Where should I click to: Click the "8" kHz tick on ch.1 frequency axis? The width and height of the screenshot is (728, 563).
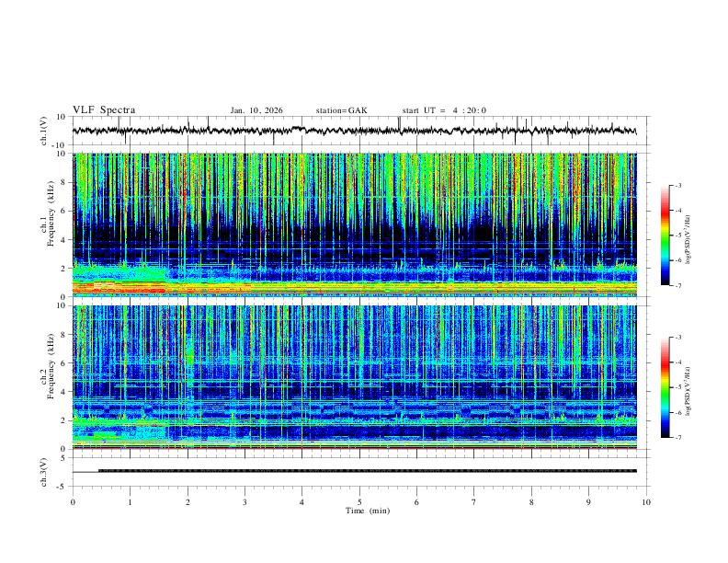(64, 182)
